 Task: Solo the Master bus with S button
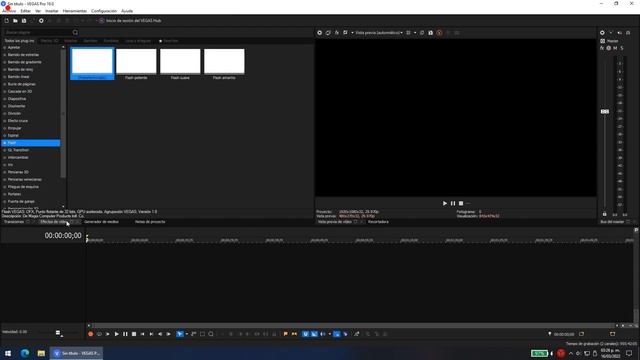tap(622, 48)
